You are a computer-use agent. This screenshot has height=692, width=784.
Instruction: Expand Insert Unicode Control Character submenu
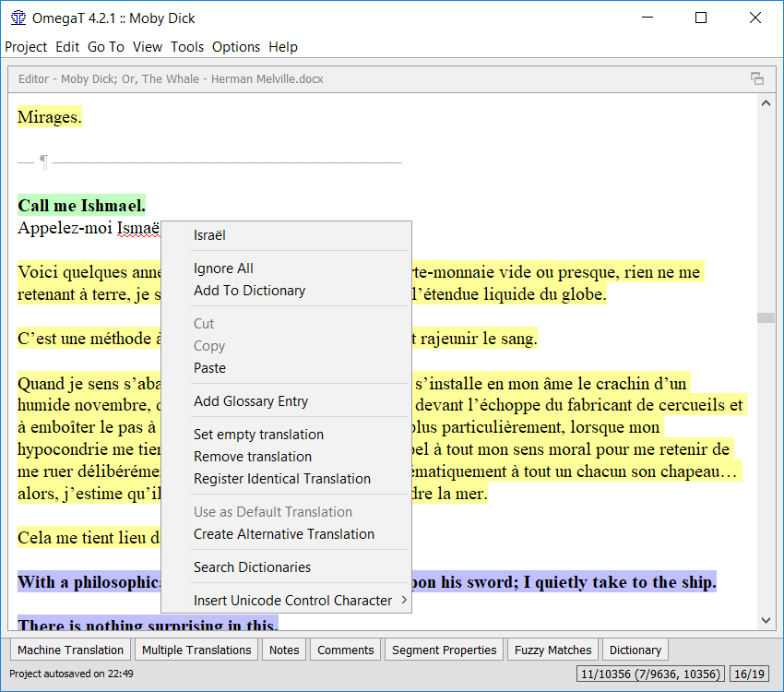286,600
